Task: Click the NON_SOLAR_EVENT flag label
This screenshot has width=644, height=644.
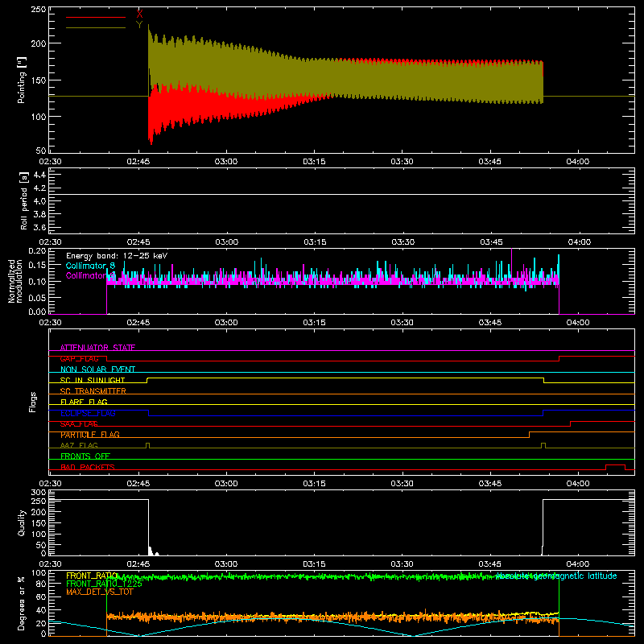Action: [97, 369]
